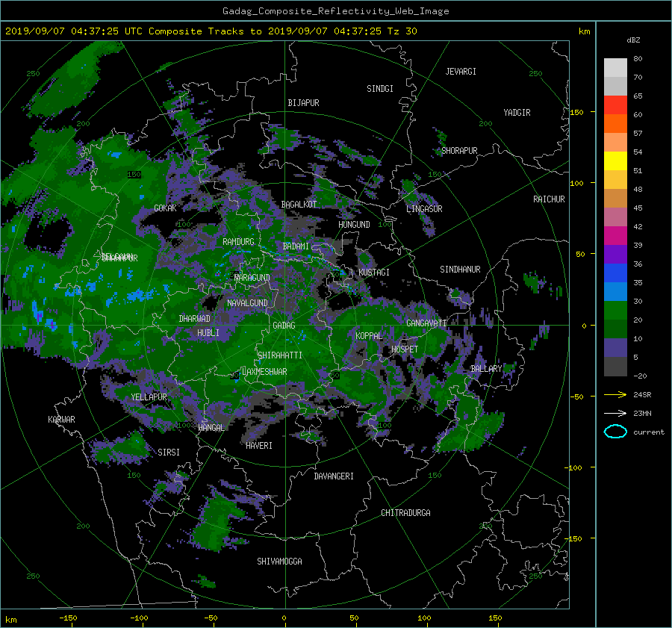Viewport: 672px width, 628px height.
Task: Click the dBZ legend heading
Action: (633, 40)
